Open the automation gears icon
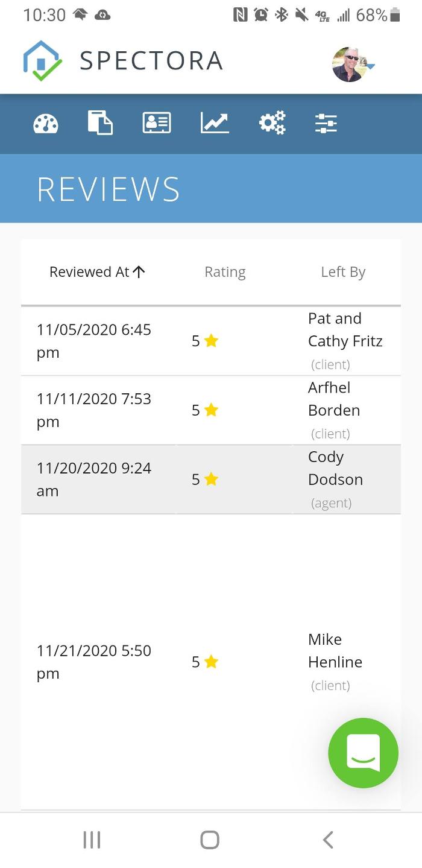422x868 pixels. [x=272, y=123]
